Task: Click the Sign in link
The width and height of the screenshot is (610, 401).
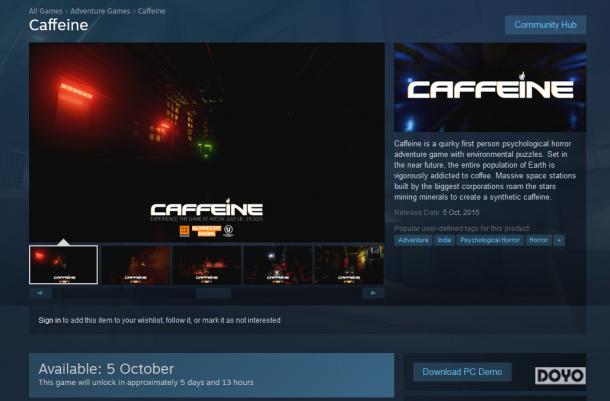Action: point(49,320)
